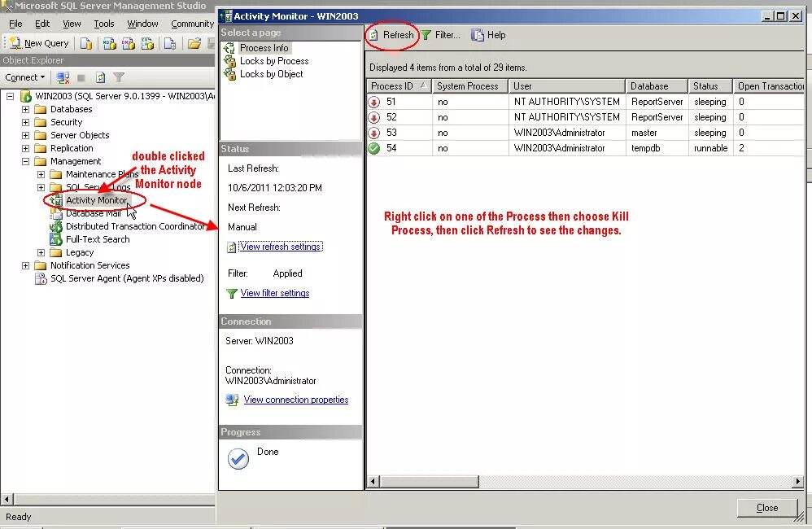Open the Edit menu
The image size is (812, 529).
click(x=42, y=24)
